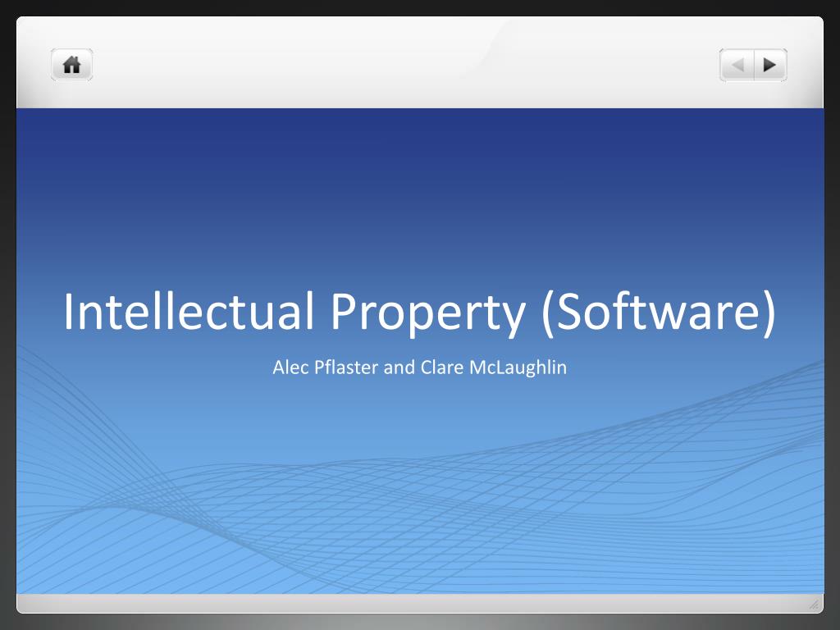Select the title 'Intellectual Property (Software)'

[x=419, y=313]
